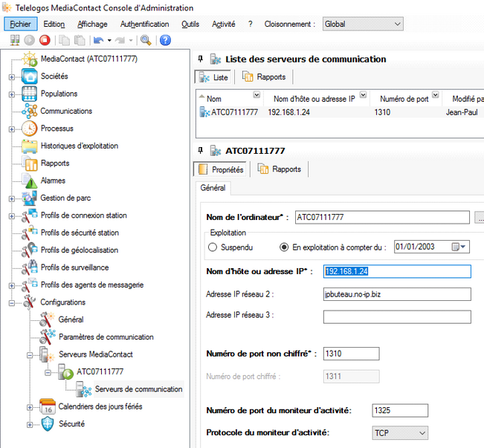Switch to the Propriétés tab
The width and height of the screenshot is (484, 448).
point(220,169)
